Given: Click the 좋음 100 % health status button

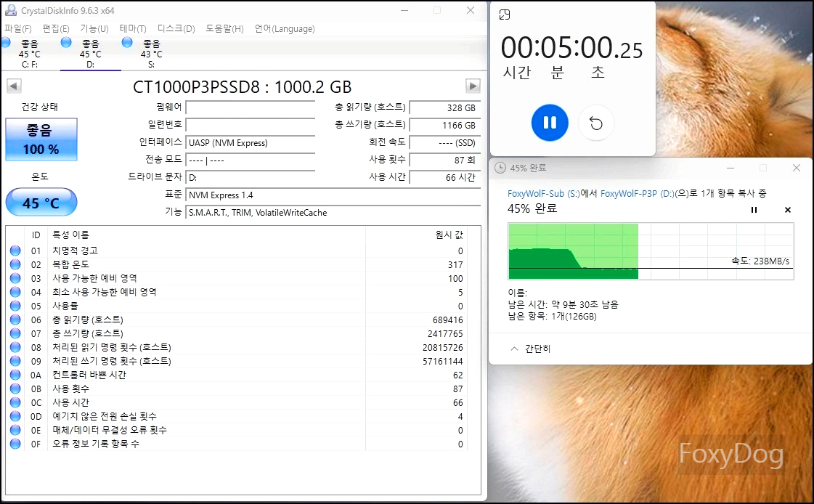Looking at the screenshot, I should pos(41,139).
